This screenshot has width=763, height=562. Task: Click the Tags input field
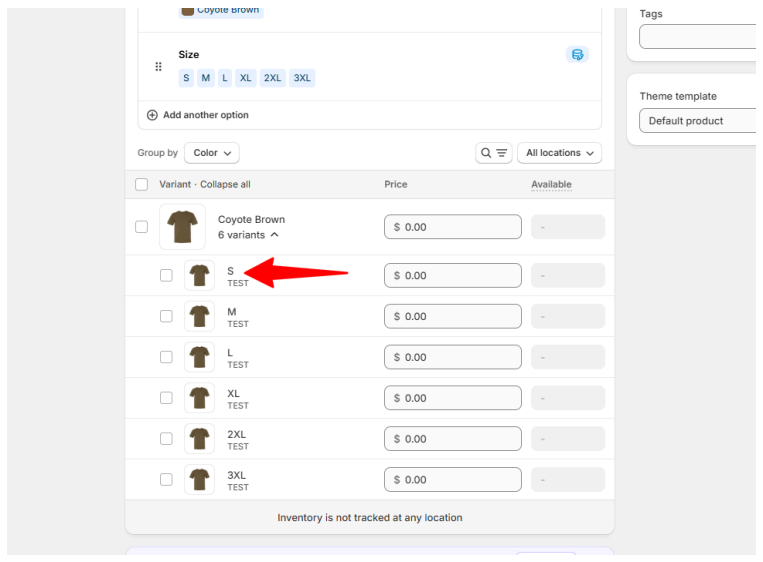pyautogui.click(x=698, y=37)
